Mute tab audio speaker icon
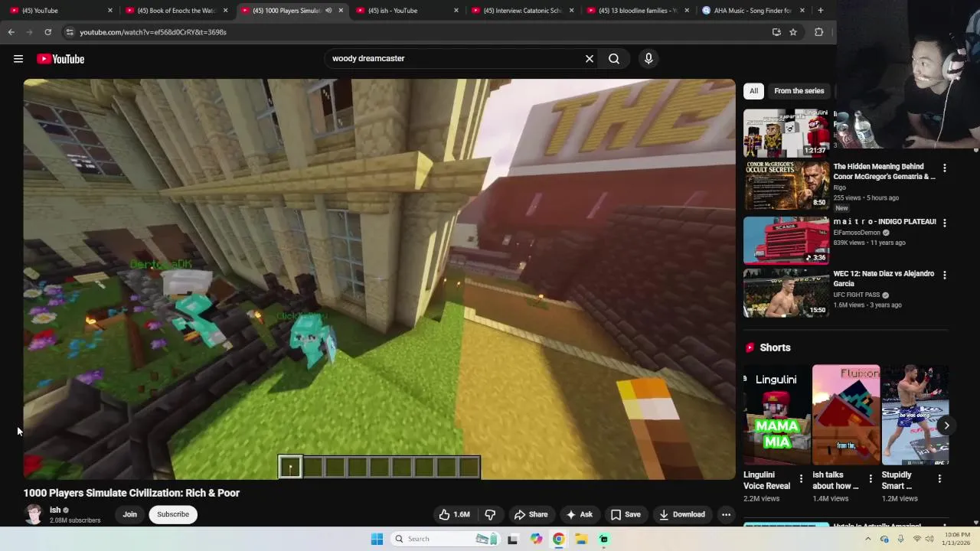 [328, 11]
